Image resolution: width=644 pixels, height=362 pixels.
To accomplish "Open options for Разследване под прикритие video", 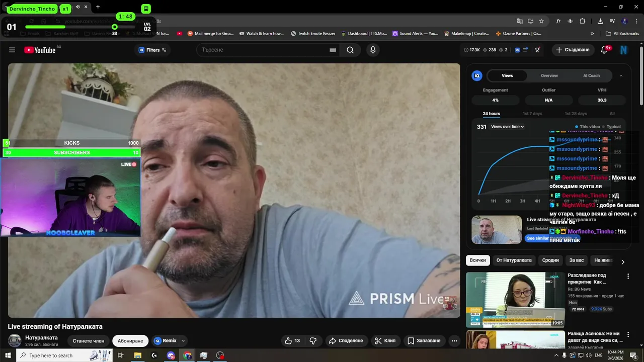I will point(628,276).
